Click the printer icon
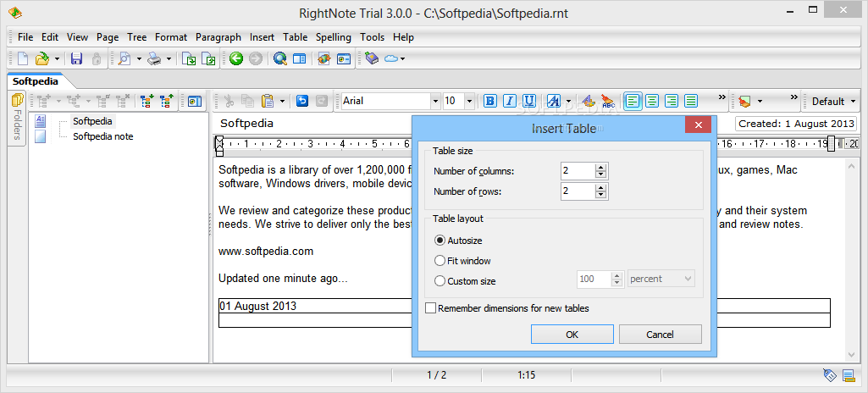The height and width of the screenshot is (393, 868). (154, 58)
